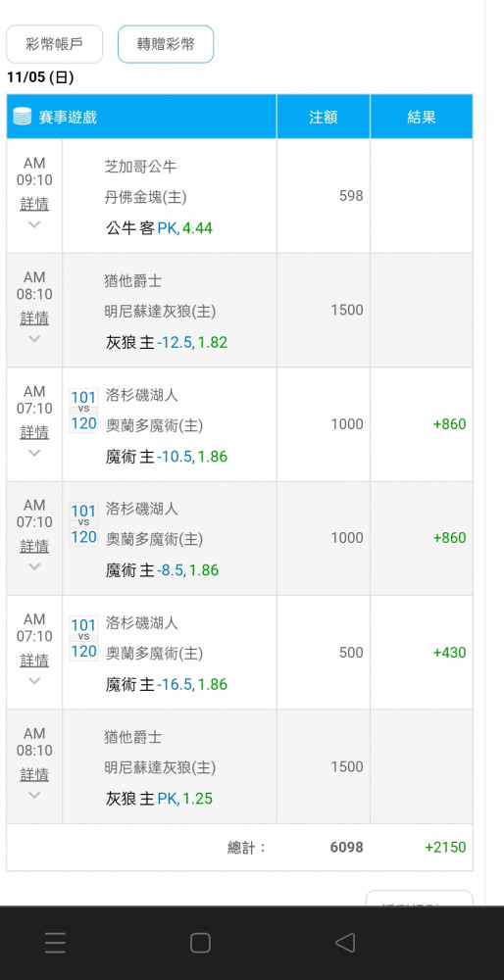Expand the chevron under the Timberwolves -12.5 bet
Image resolution: width=504 pixels, height=980 pixels.
point(34,338)
